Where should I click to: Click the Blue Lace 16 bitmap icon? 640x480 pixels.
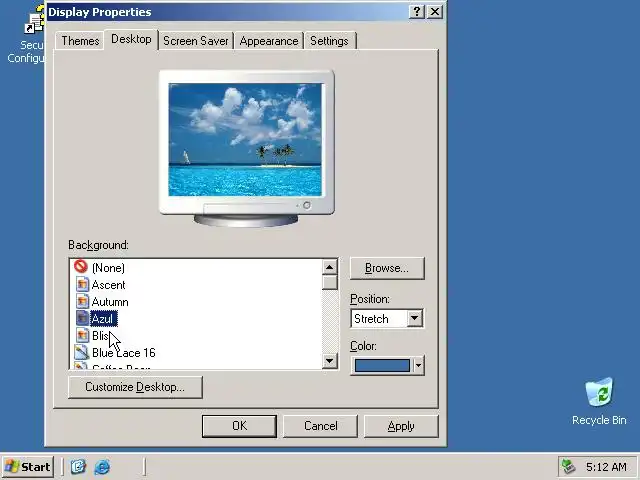coord(81,352)
